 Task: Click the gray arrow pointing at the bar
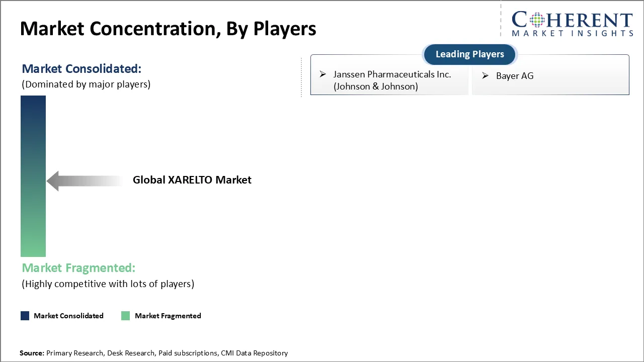click(x=85, y=180)
